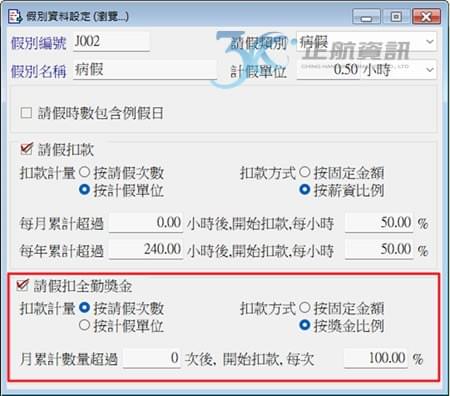Uncheck the 請假扣款 checkbox
Viewport: 450px width, 396px height.
click(x=26, y=149)
